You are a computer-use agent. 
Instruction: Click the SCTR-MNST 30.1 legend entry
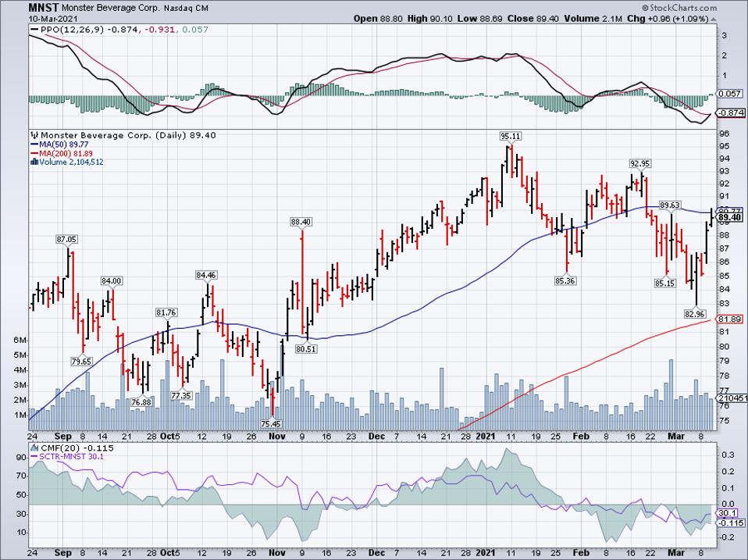[x=72, y=456]
